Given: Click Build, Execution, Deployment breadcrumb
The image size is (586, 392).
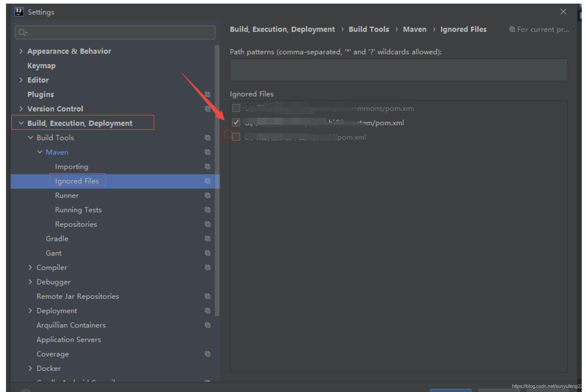Looking at the screenshot, I should coord(282,29).
